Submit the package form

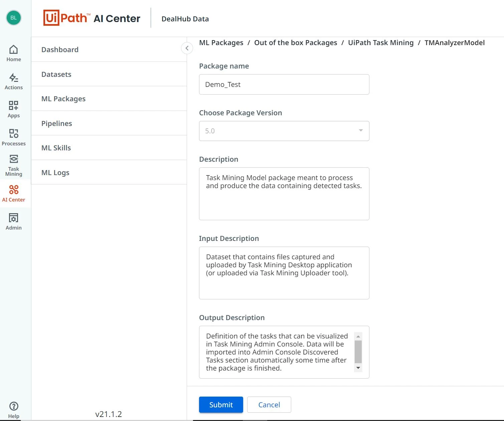(x=221, y=405)
